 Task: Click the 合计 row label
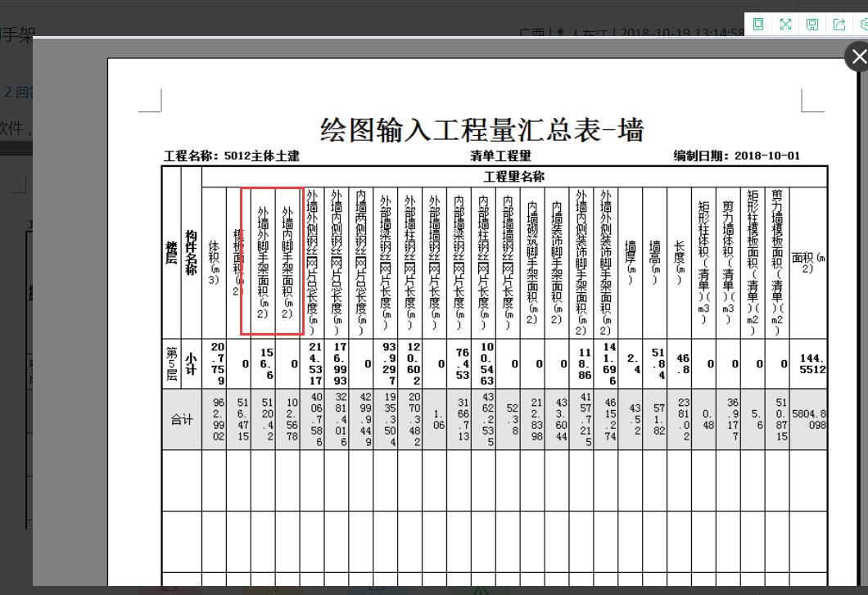[x=182, y=419]
